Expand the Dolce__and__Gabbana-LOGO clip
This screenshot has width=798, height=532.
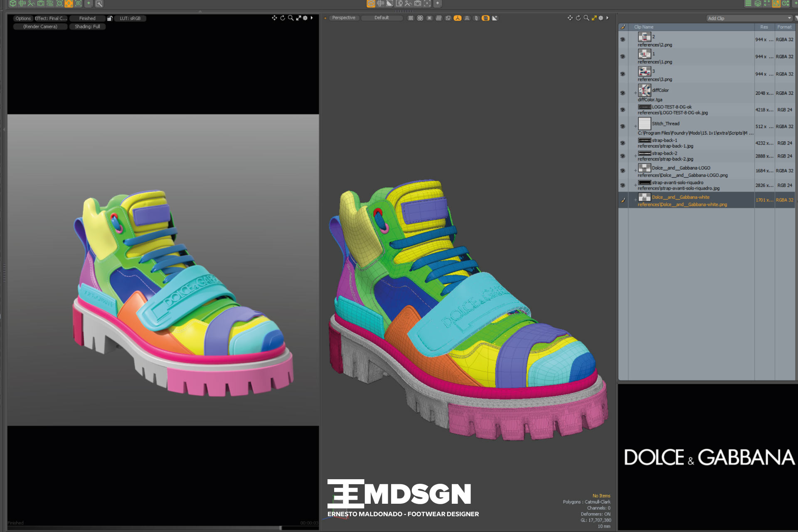(635, 171)
